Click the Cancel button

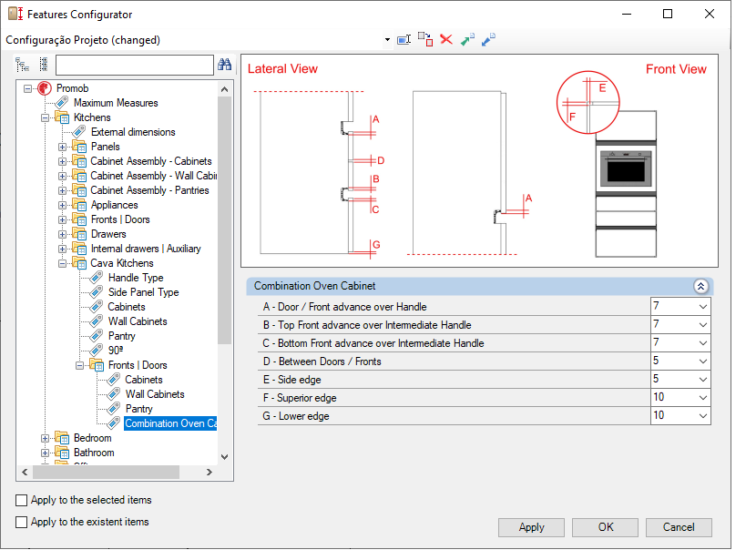pyautogui.click(x=679, y=527)
